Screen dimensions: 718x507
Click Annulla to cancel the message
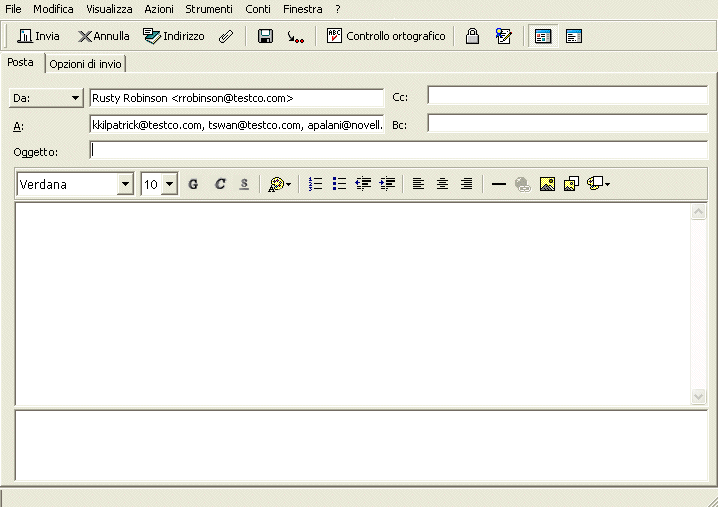(103, 36)
